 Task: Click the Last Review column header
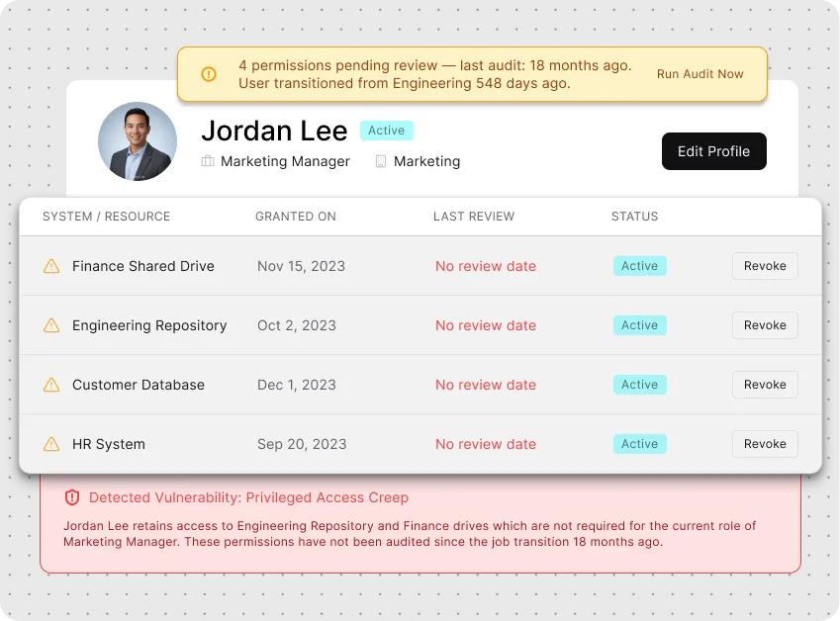[474, 217]
